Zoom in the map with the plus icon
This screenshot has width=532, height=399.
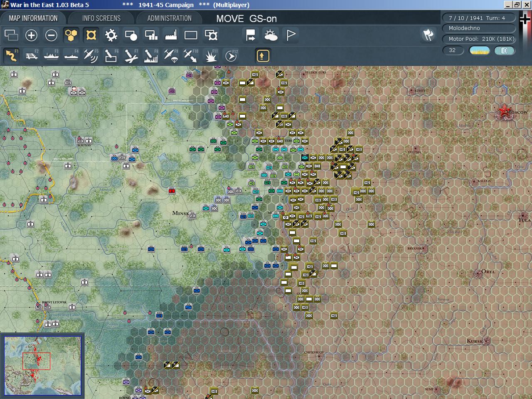coord(31,35)
